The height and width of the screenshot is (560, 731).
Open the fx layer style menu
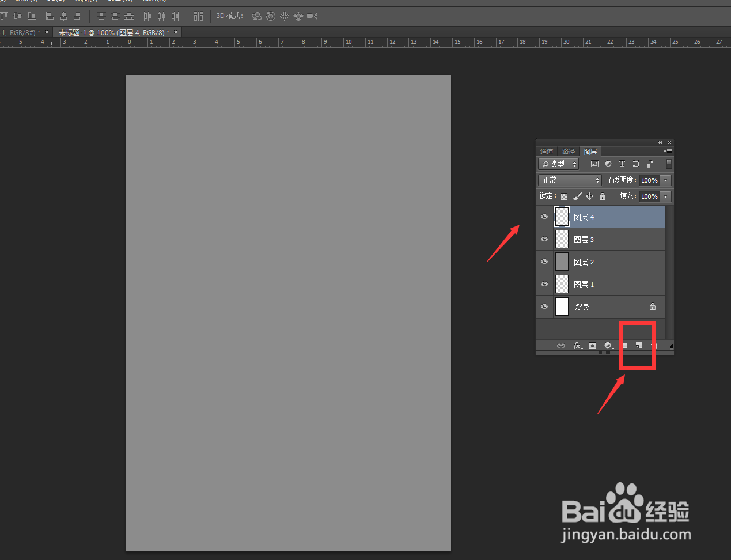(x=577, y=346)
